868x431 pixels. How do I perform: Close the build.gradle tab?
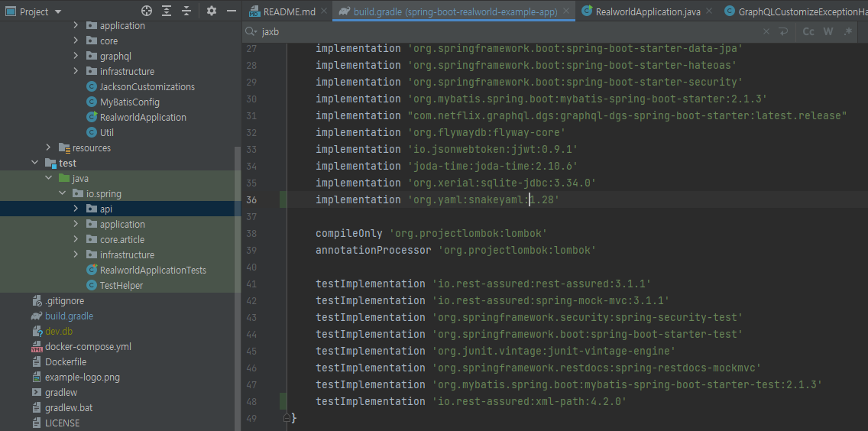point(565,11)
